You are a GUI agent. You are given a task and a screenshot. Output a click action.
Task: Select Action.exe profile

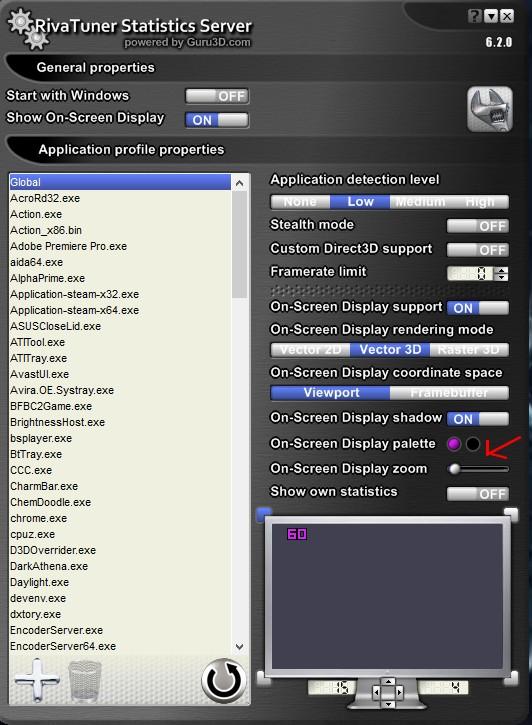click(120, 215)
